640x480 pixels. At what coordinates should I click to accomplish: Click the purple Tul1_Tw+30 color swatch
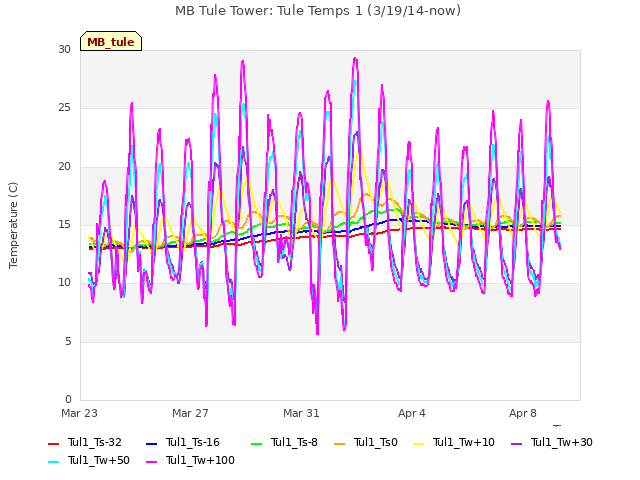click(516, 444)
